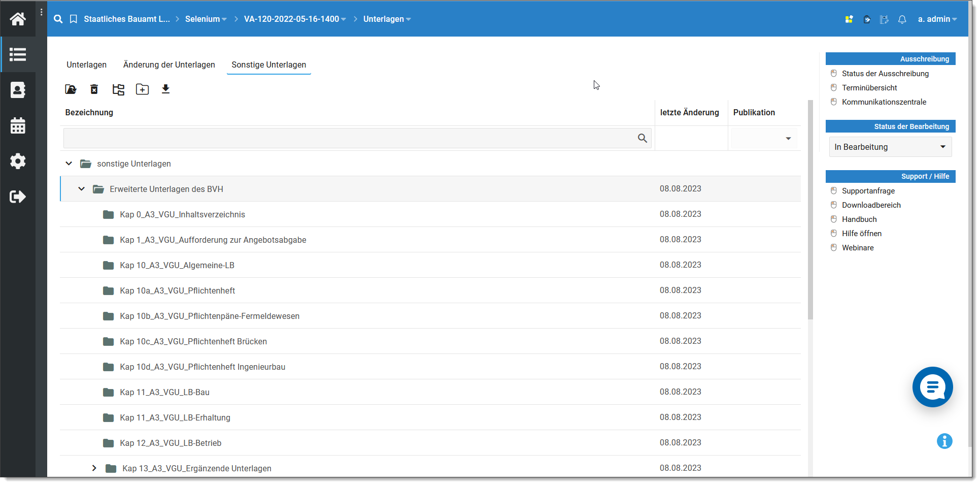Viewport: 980px width, 485px height.
Task: Click the download toolbar icon
Action: point(165,89)
